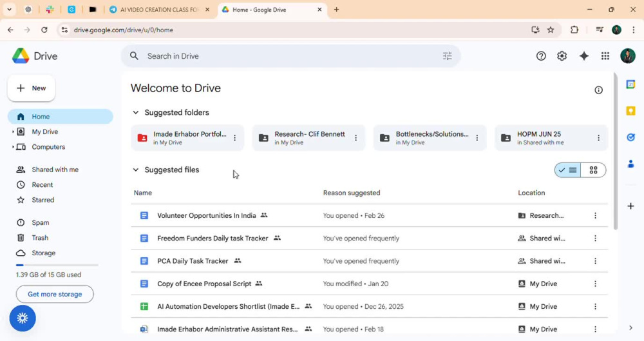Open tab search dropdown in browser
The height and width of the screenshot is (341, 644).
point(9,10)
